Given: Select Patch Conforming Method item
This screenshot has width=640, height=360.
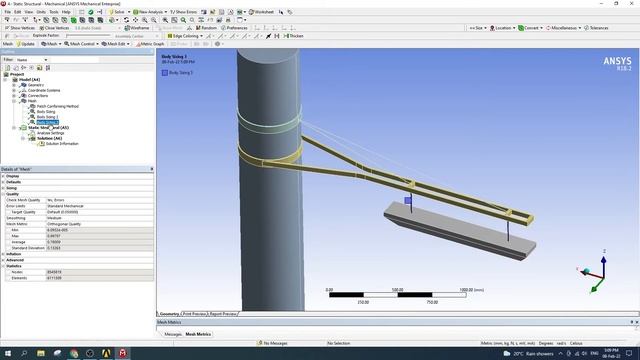Looking at the screenshot, I should pyautogui.click(x=58, y=106).
